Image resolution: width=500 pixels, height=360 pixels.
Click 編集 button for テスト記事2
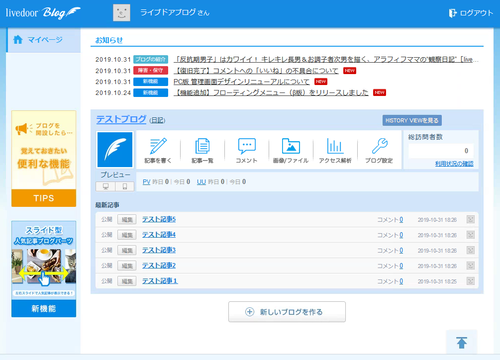(127, 266)
